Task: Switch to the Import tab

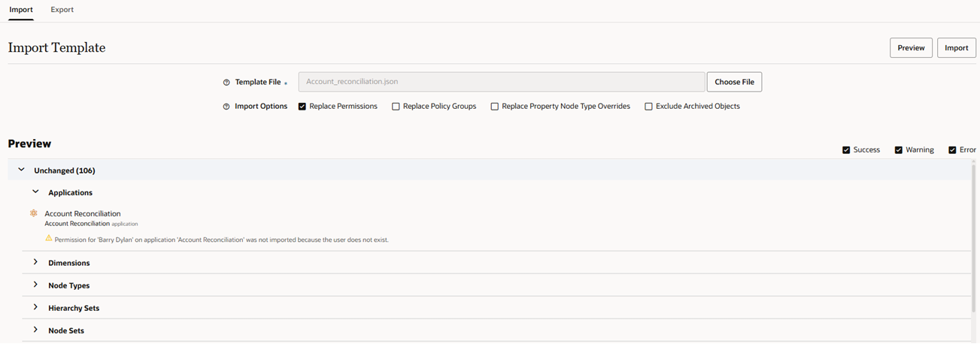Action: click(x=21, y=10)
